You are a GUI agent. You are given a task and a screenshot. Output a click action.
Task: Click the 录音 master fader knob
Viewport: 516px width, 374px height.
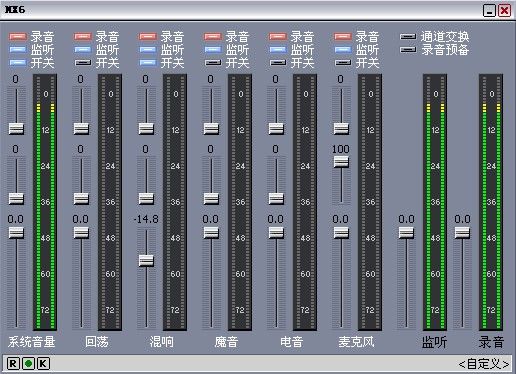[462, 232]
